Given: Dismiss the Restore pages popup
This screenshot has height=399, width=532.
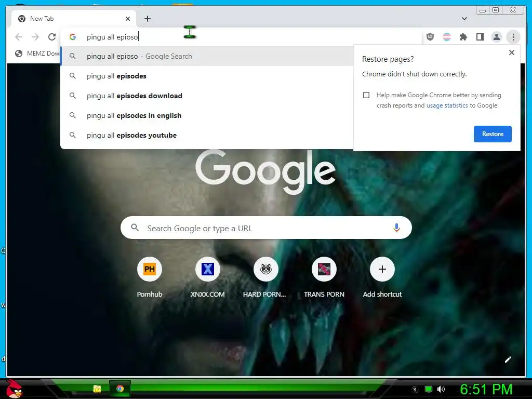Looking at the screenshot, I should click(x=512, y=52).
